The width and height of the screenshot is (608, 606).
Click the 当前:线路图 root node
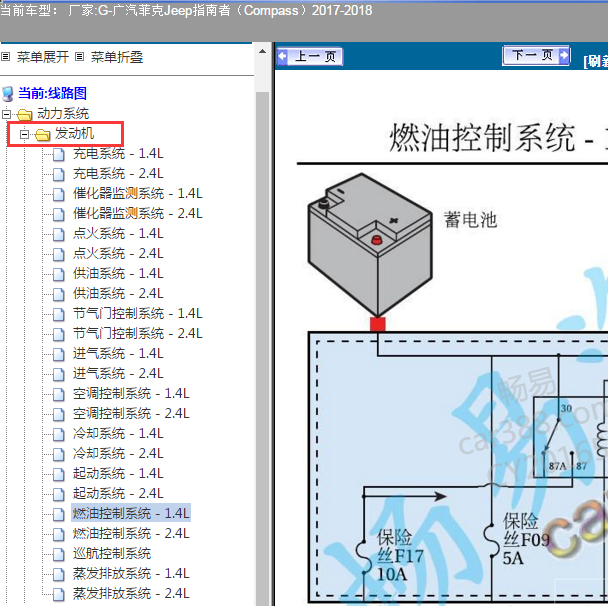coord(52,93)
